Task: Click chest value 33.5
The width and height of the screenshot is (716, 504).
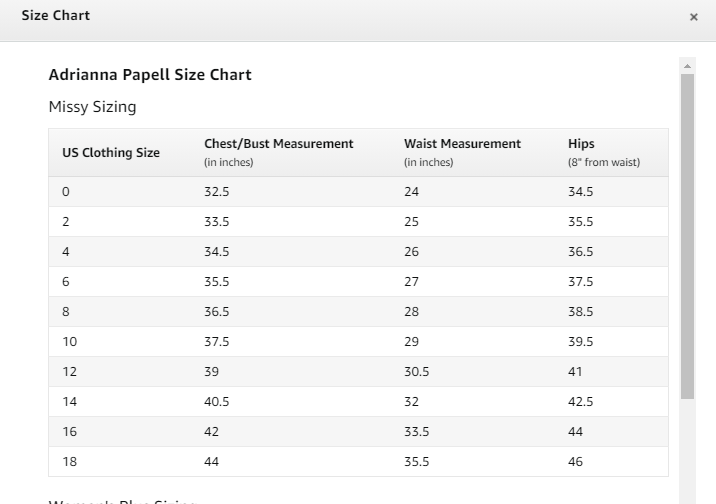Action: pos(216,222)
